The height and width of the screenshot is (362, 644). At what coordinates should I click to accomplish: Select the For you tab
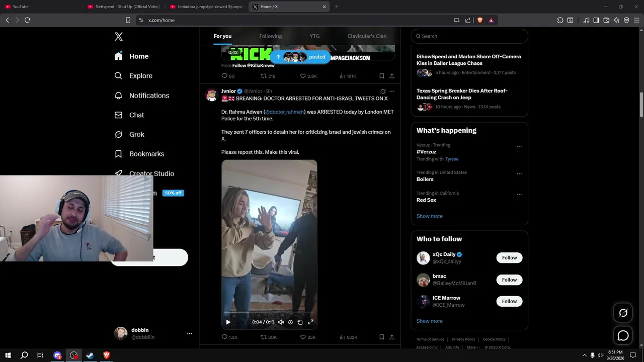click(222, 36)
